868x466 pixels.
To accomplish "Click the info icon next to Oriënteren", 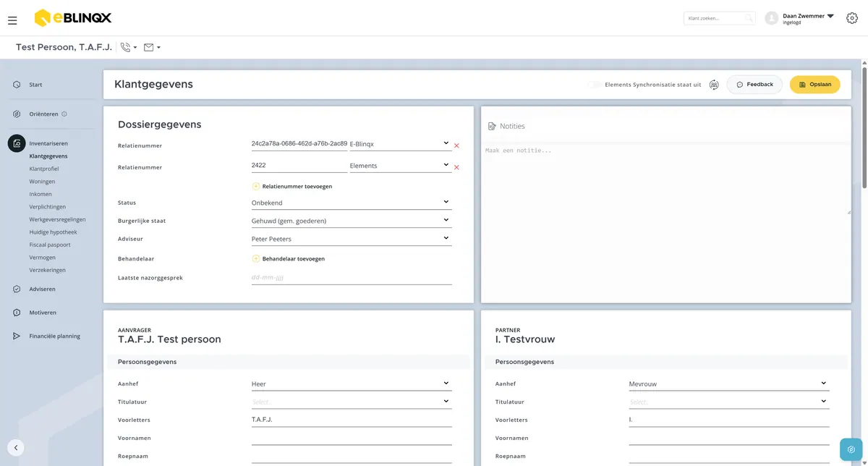I will tap(64, 114).
